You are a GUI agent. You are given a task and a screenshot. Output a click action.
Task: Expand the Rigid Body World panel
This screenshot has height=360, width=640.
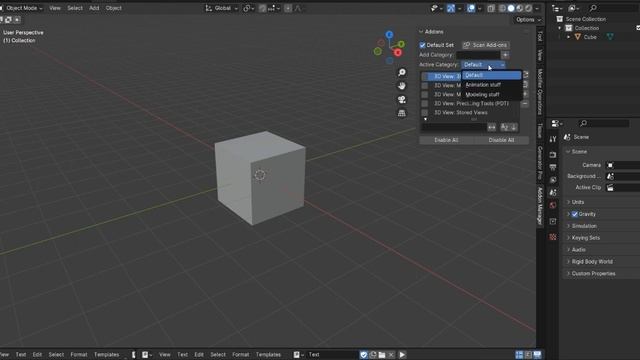(592, 262)
